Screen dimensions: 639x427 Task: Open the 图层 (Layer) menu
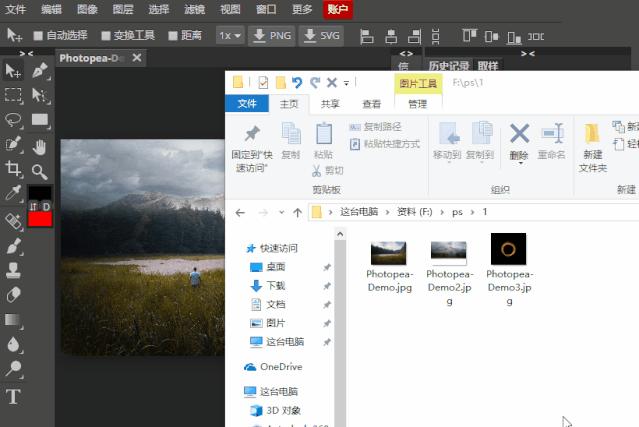coord(123,9)
